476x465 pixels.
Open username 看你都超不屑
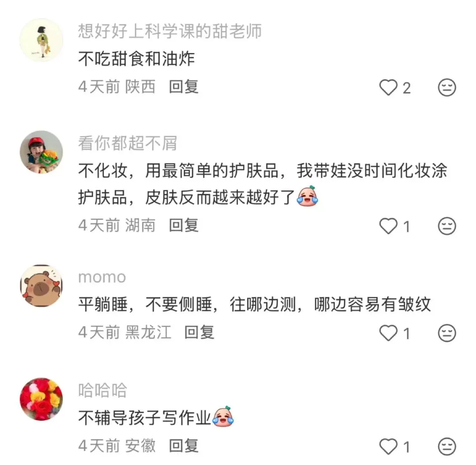(127, 143)
